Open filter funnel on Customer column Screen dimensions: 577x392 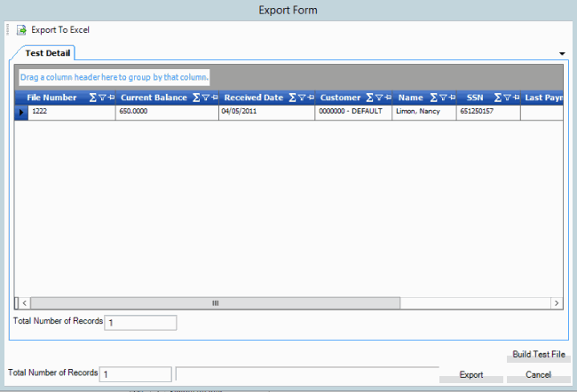click(378, 98)
